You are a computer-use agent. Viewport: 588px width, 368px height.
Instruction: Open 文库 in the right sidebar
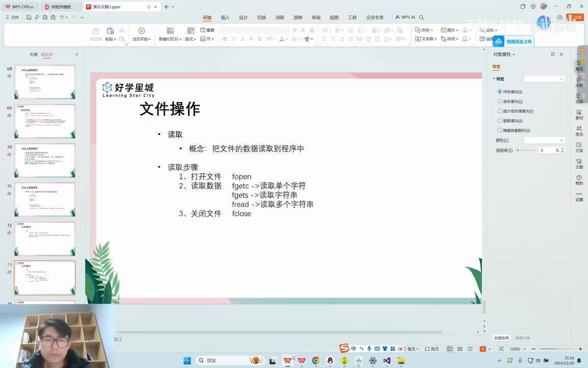(579, 147)
